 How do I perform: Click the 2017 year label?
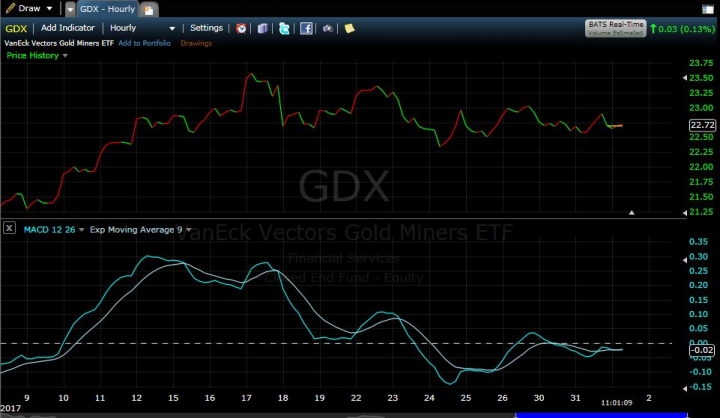(10, 408)
